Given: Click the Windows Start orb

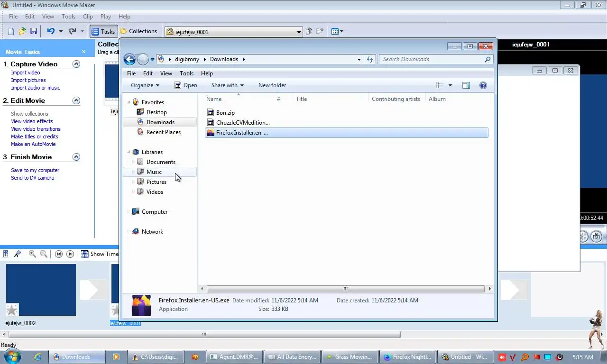Looking at the screenshot, I should pyautogui.click(x=11, y=356).
